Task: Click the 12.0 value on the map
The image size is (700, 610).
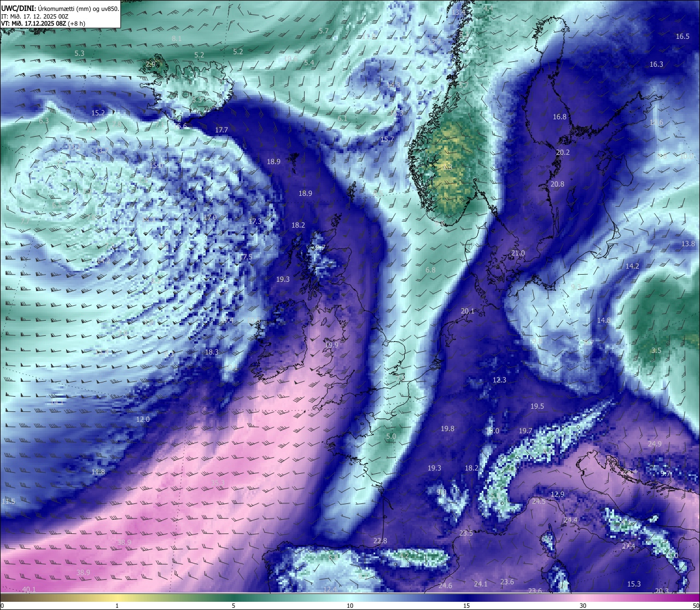Action: pyautogui.click(x=143, y=419)
